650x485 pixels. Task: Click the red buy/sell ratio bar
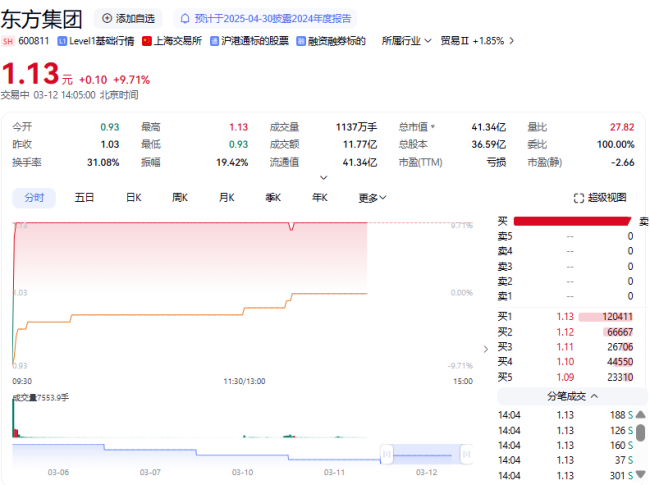point(572,221)
